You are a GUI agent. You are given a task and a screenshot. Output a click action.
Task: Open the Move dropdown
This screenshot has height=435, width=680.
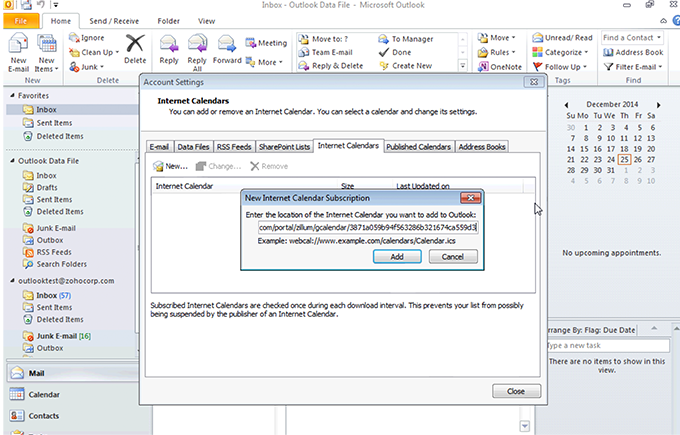point(497,38)
